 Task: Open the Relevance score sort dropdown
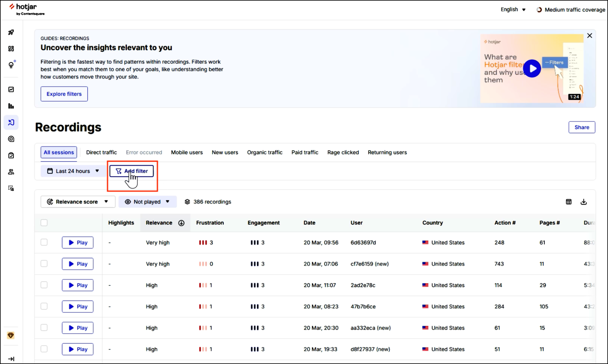78,202
